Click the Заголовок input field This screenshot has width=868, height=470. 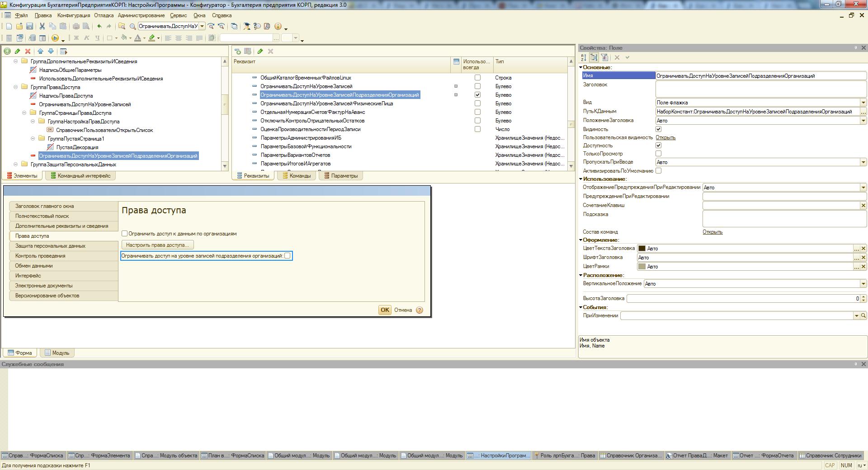tap(761, 89)
